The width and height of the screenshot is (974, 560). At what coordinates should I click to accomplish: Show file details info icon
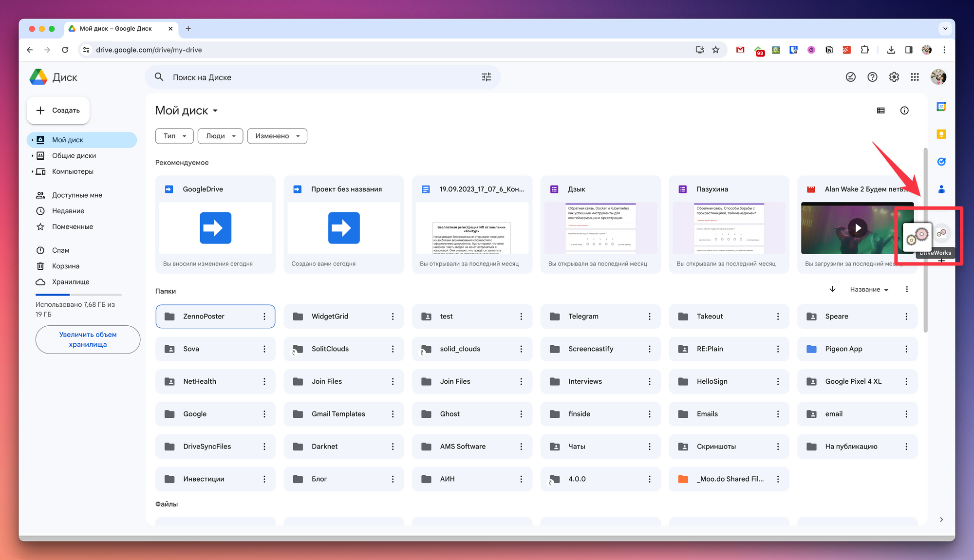[x=904, y=111]
